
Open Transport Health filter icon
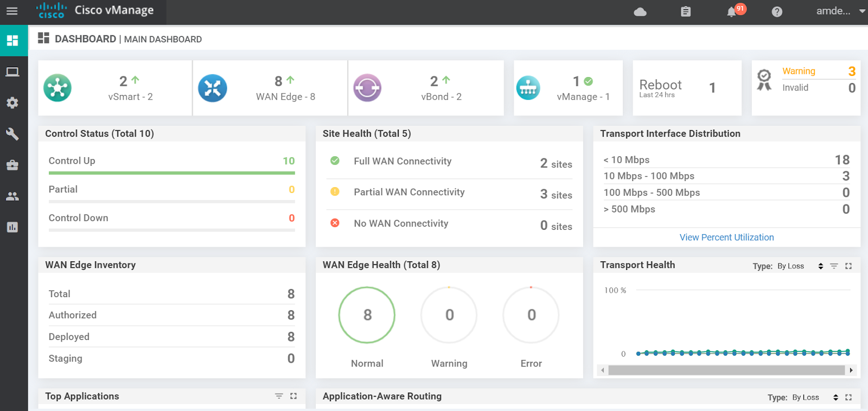(x=834, y=266)
